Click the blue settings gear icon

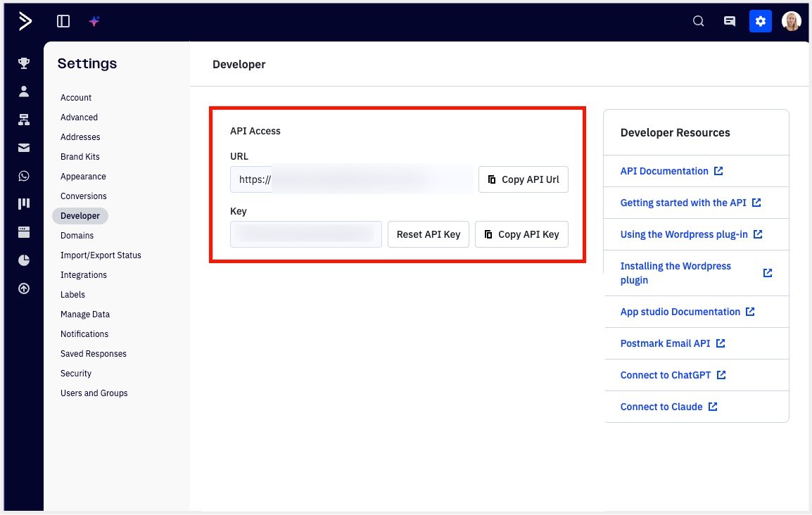tap(760, 21)
